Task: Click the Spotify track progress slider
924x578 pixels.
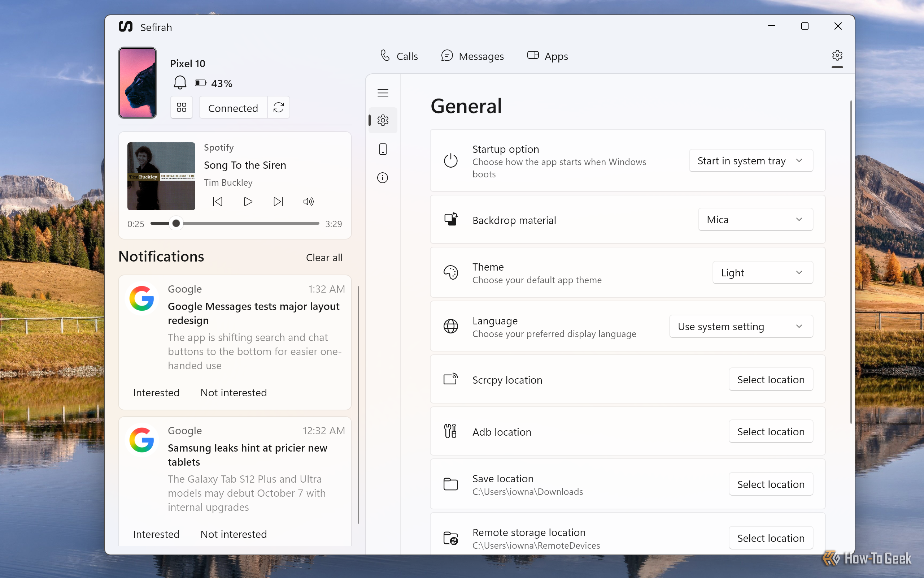Action: 235,223
